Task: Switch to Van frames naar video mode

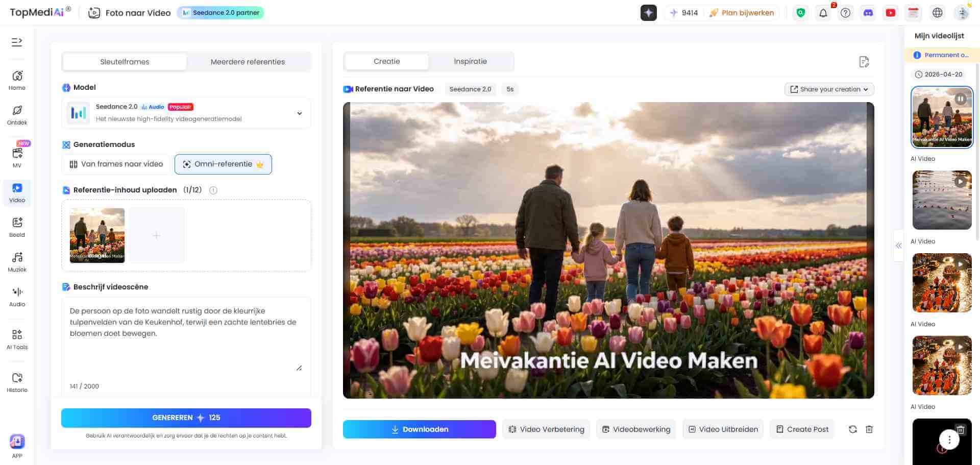Action: pyautogui.click(x=115, y=164)
